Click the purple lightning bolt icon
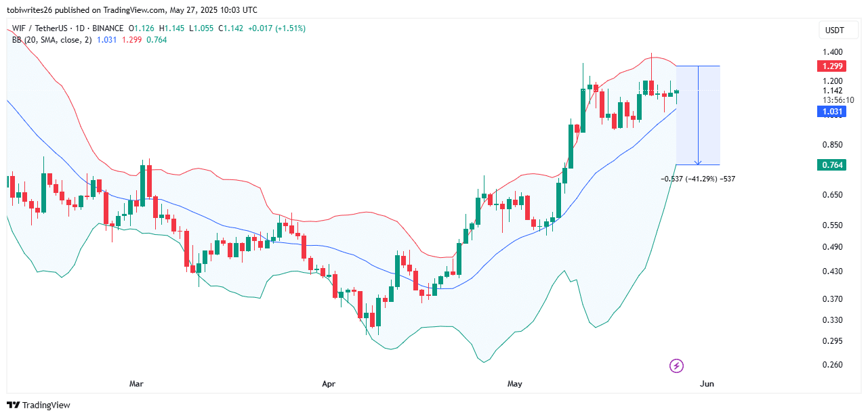Viewport: 868px width, 417px height. [x=676, y=366]
